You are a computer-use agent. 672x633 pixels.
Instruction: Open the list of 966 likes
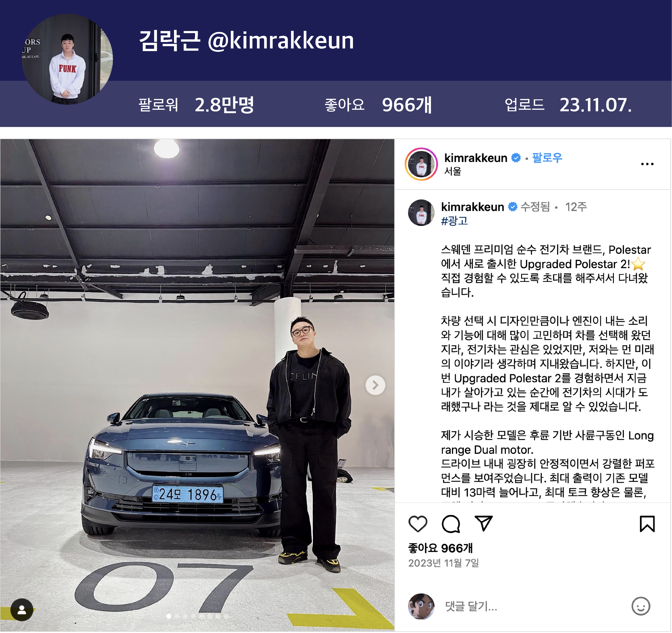coord(440,548)
